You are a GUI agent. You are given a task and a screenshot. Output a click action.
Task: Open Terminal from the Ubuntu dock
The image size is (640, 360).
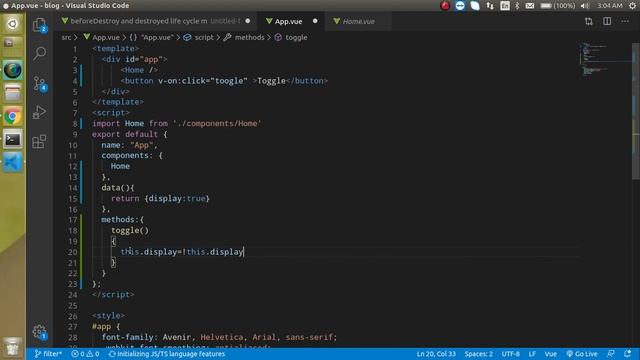tap(13, 140)
